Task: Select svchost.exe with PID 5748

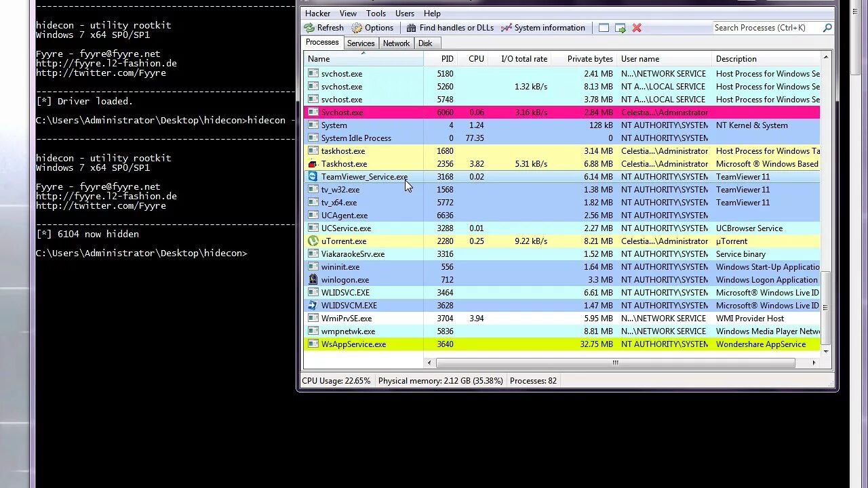Action: click(x=561, y=100)
